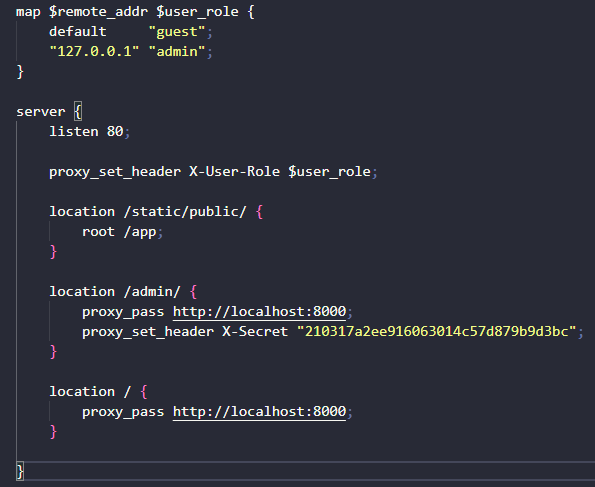Click $user_role in proxy_set_header line
The height and width of the screenshot is (487, 595).
coord(329,172)
